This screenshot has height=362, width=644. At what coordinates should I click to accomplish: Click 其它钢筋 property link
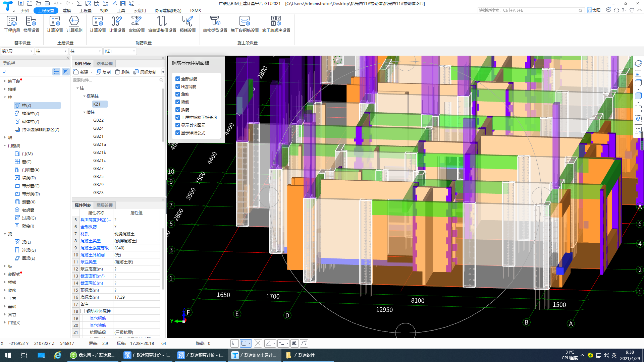pyautogui.click(x=98, y=318)
